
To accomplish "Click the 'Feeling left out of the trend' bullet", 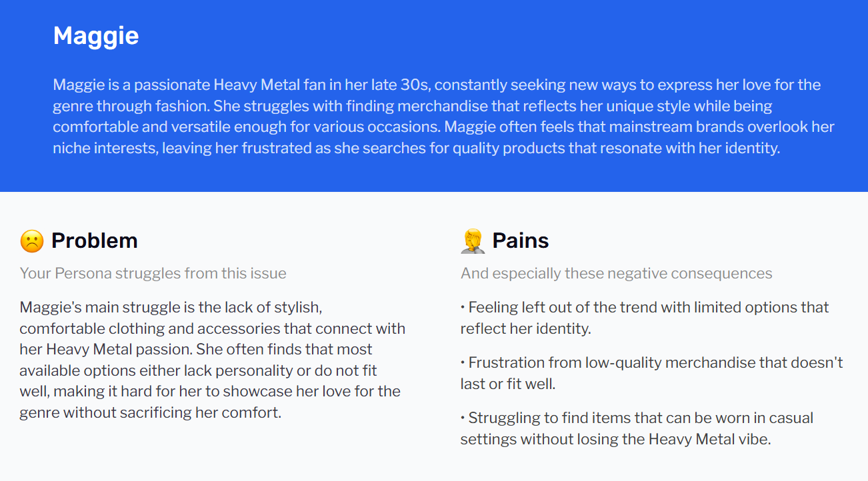I will point(645,318).
